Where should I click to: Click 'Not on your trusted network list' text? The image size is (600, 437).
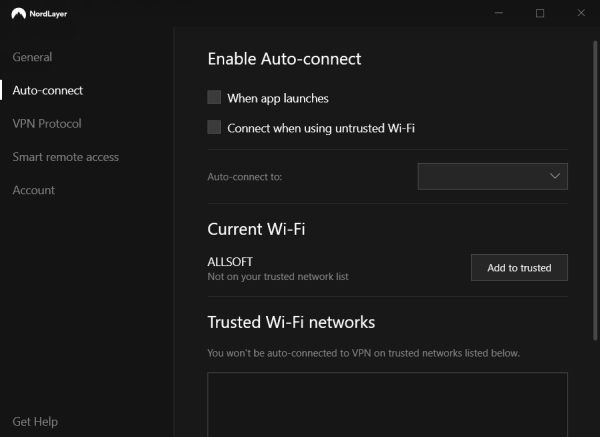(278, 277)
